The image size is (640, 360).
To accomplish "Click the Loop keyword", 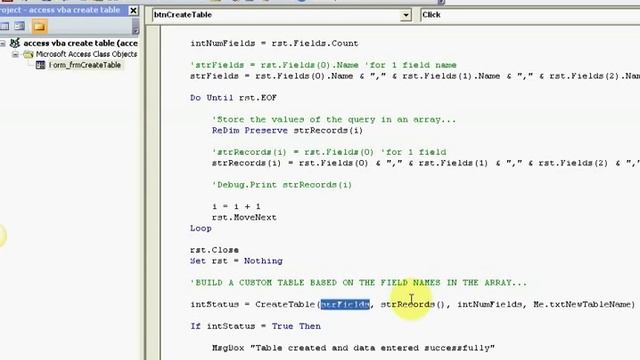I will click(201, 229).
